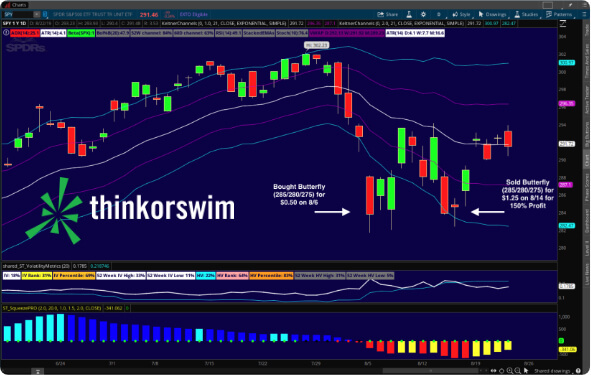Screen dimensions: 591x375
Task: Toggle the IV Rank yellow label
Action: pyautogui.click(x=37, y=276)
